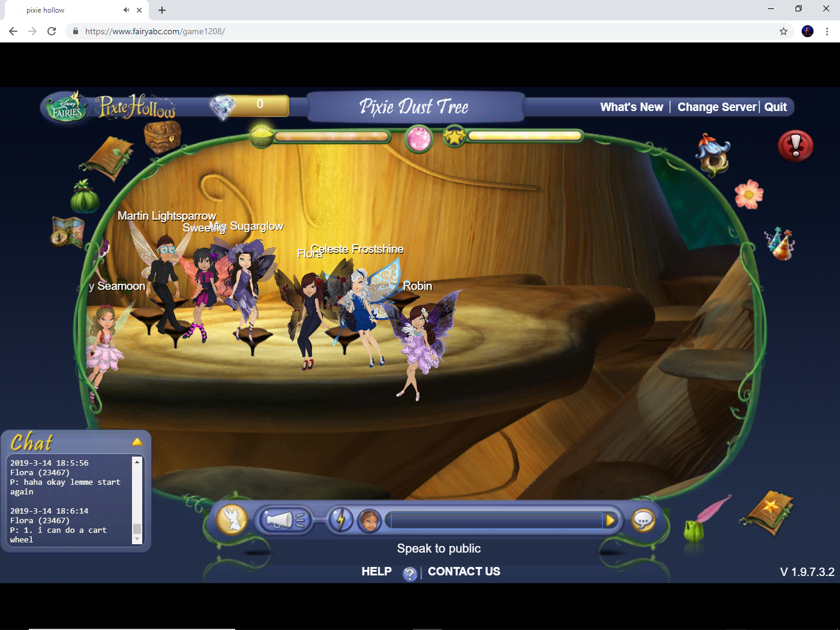Click the lightning bolt quick-action icon
The height and width of the screenshot is (630, 840).
pos(341,520)
